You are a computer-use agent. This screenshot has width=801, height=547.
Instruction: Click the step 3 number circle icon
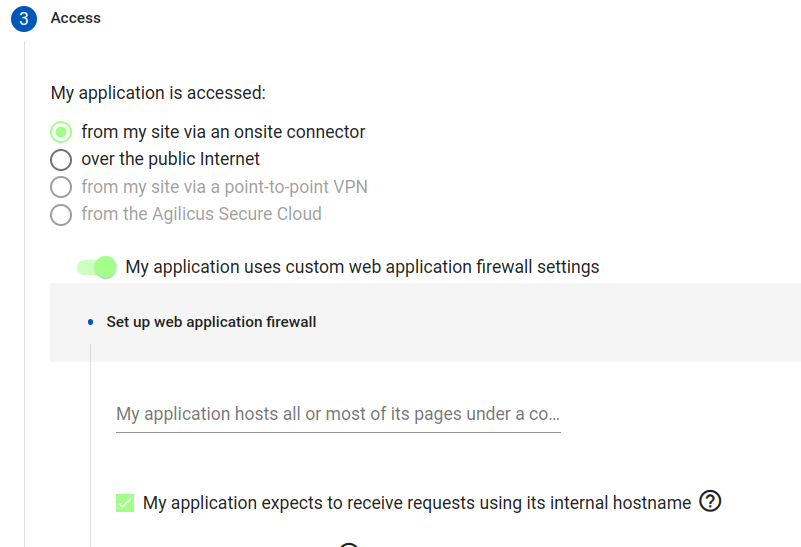(x=24, y=19)
